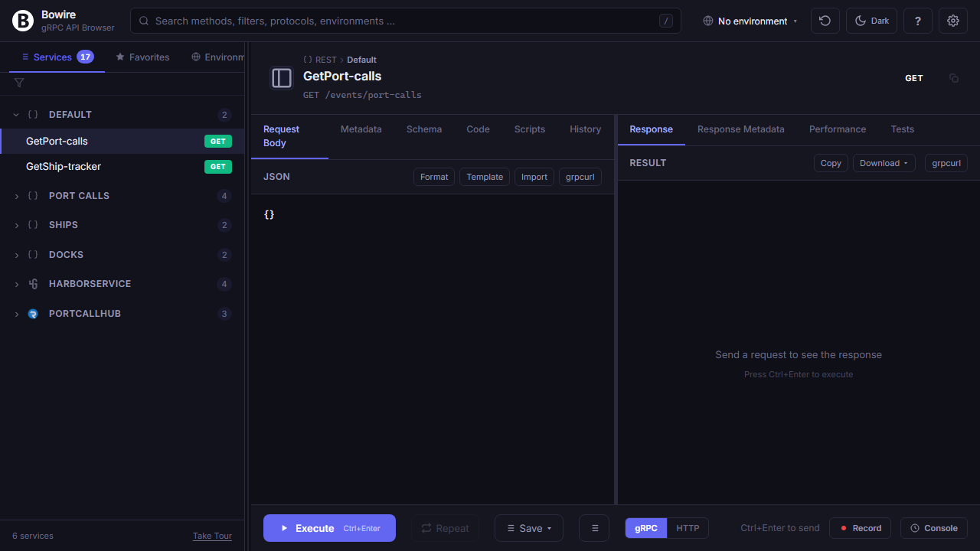Open the Schema tab
This screenshot has height=551, width=980.
pyautogui.click(x=424, y=129)
